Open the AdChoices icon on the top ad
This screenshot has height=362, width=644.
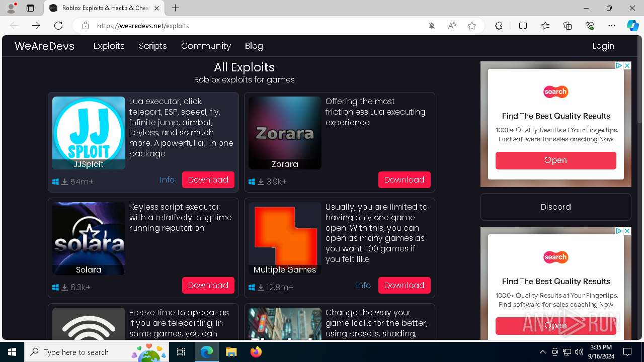[x=620, y=65]
